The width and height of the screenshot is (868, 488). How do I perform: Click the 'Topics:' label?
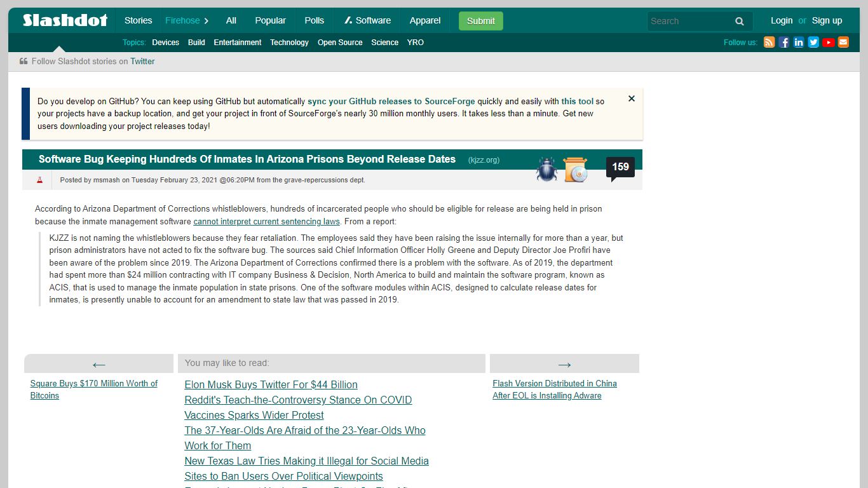(x=134, y=43)
